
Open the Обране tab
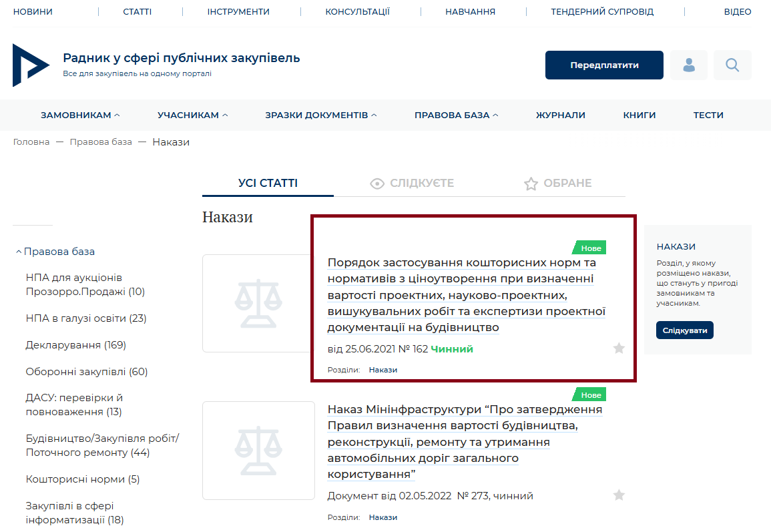click(x=558, y=183)
